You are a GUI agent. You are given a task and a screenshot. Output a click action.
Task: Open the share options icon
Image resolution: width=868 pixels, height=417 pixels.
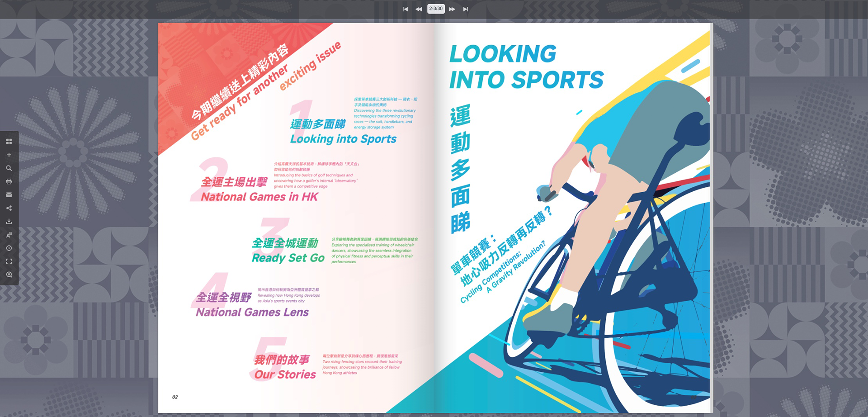point(9,208)
